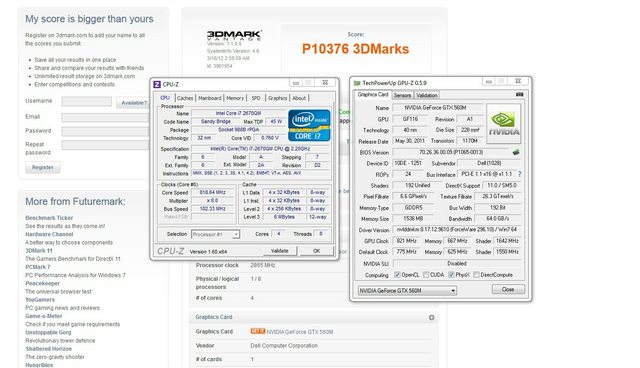
Task: Switch to the SPD tab
Action: pyautogui.click(x=256, y=98)
